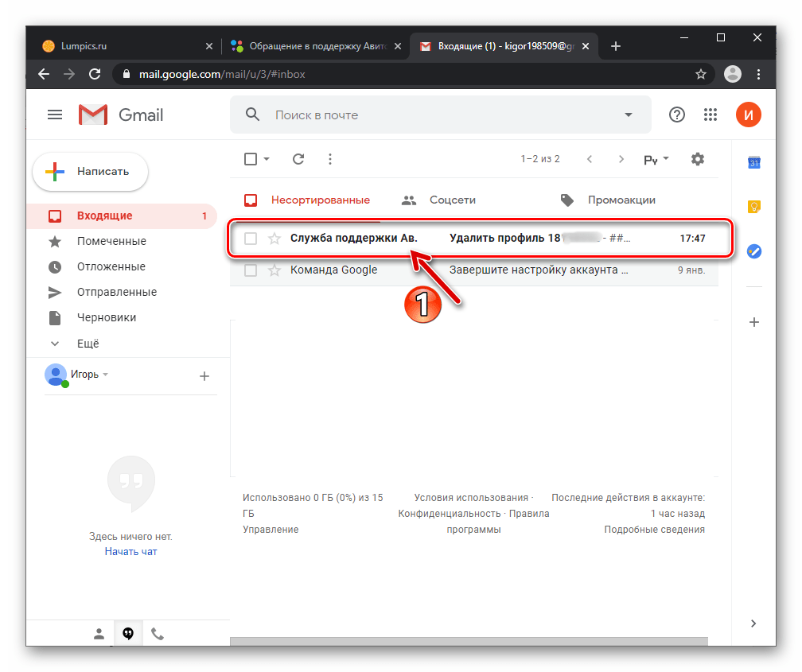802x672 pixels.
Task: Switch to the Hangouts chat icon at bottom
Action: click(128, 634)
